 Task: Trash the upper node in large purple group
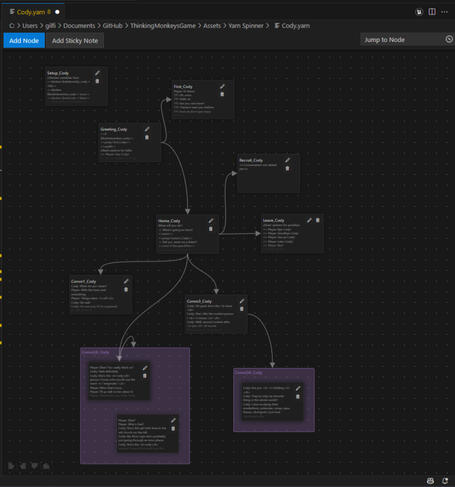145,376
